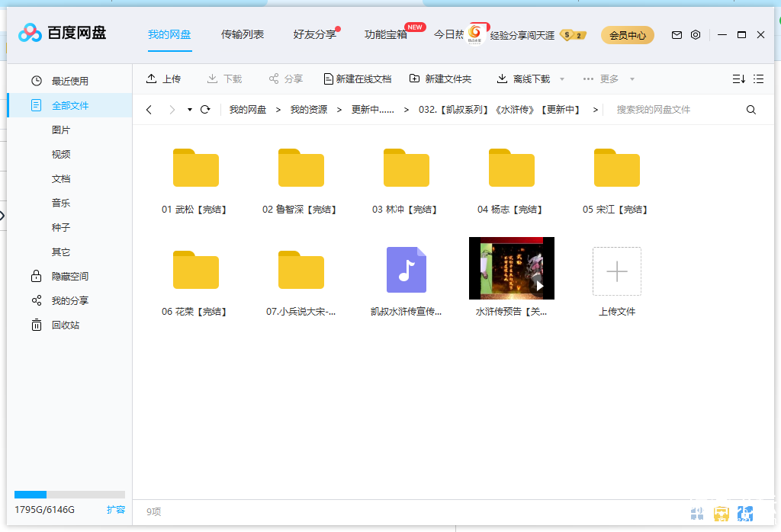
Task: Go forward with the right arrow
Action: pyautogui.click(x=172, y=110)
